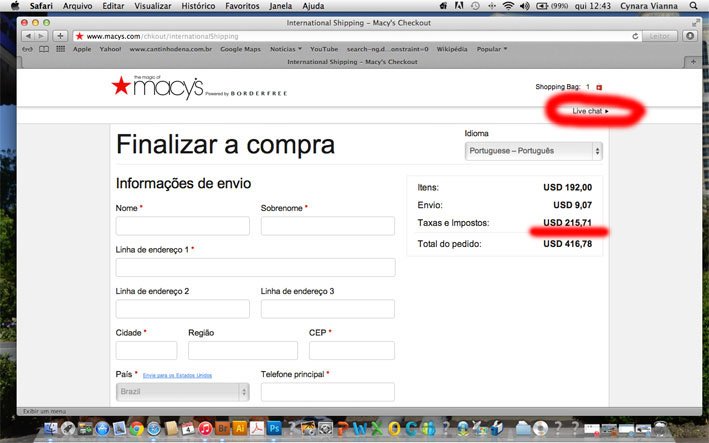Go forward with Safari's forward arrow
This screenshot has height=443, width=709.
point(41,36)
